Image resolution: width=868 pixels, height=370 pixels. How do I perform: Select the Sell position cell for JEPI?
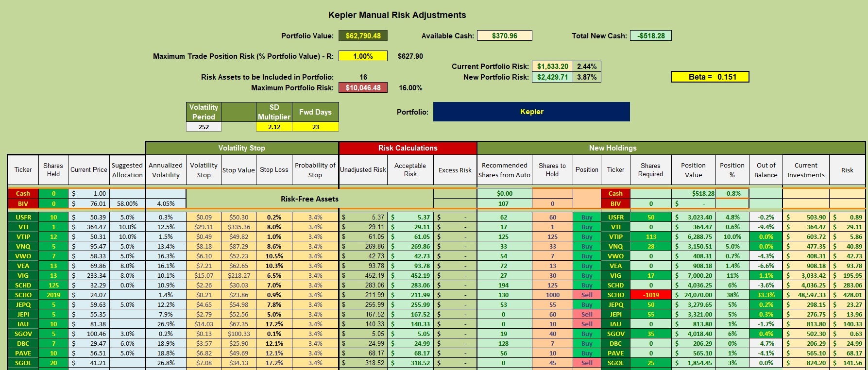pyautogui.click(x=587, y=314)
